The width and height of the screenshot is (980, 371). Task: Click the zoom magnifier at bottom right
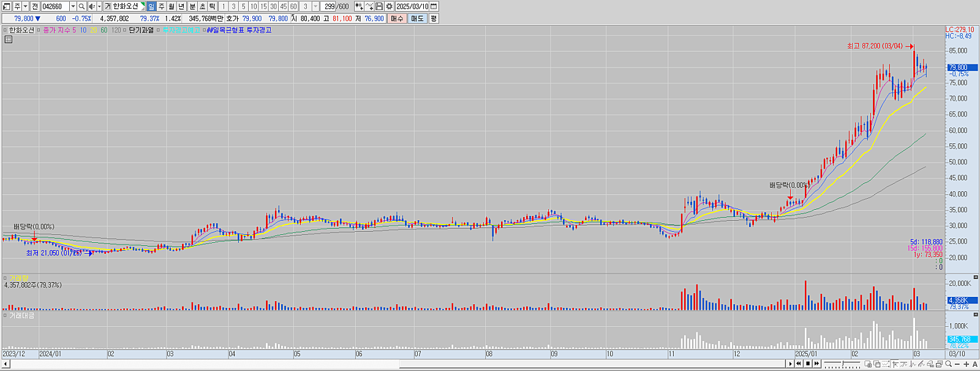pos(948,364)
